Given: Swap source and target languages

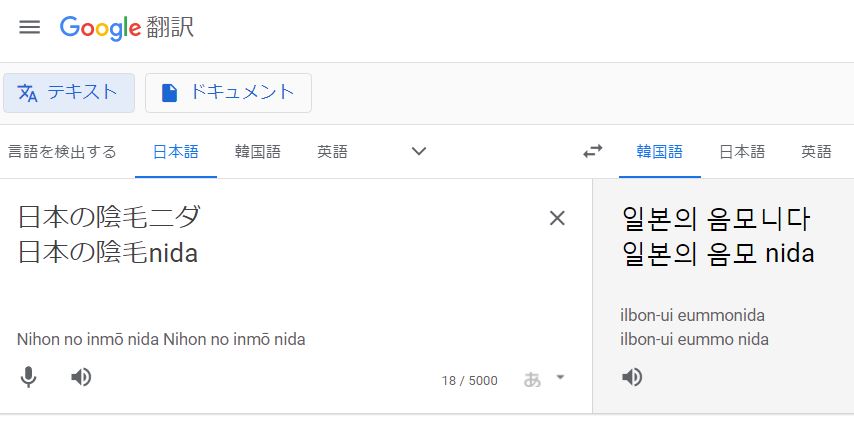Looking at the screenshot, I should pyautogui.click(x=593, y=152).
